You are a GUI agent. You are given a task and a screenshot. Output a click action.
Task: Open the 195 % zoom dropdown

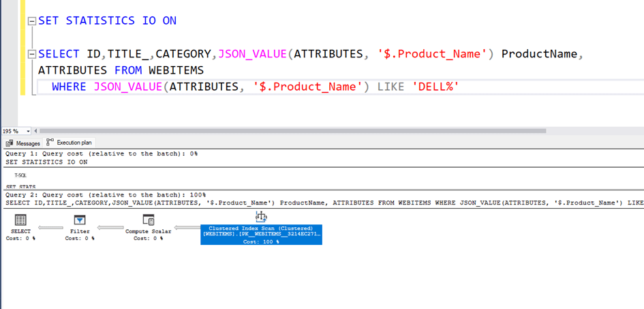coord(28,131)
